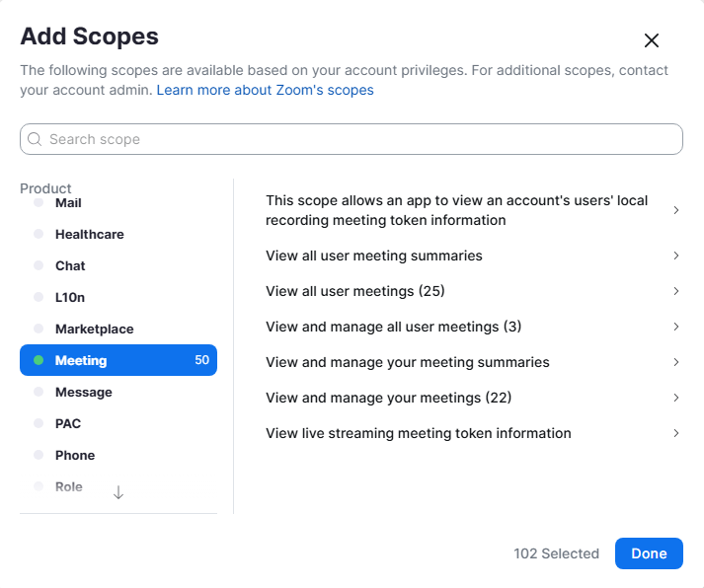
Task: Expand View all user meeting summaries chevron
Action: pyautogui.click(x=675, y=256)
